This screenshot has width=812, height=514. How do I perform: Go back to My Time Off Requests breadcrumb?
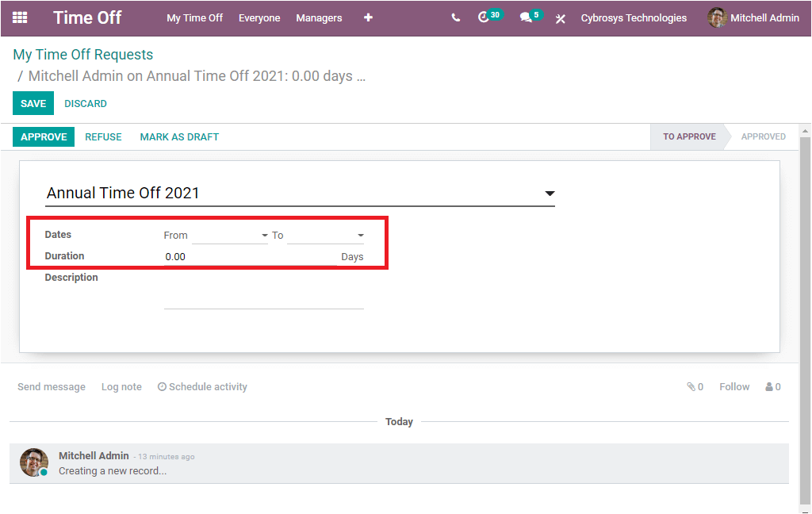(x=82, y=55)
